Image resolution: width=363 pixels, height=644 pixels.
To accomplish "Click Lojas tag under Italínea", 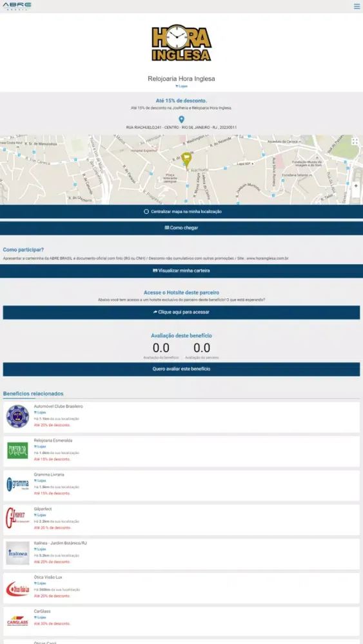I will [40, 549].
